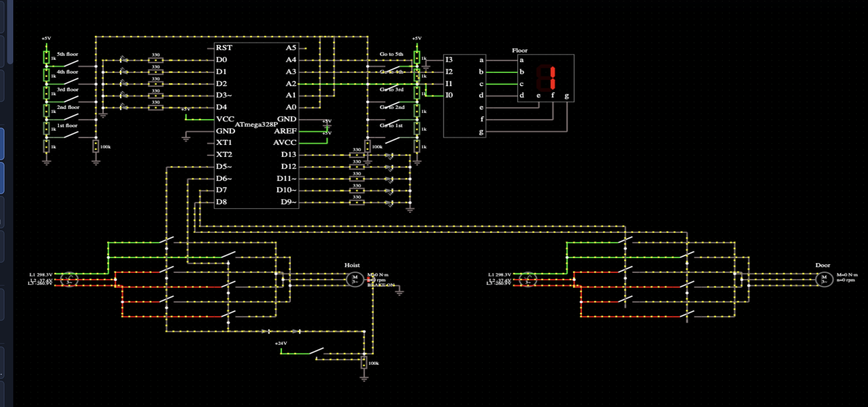The height and width of the screenshot is (407, 868).
Task: Click the ATmega328P chip name text
Action: point(256,124)
